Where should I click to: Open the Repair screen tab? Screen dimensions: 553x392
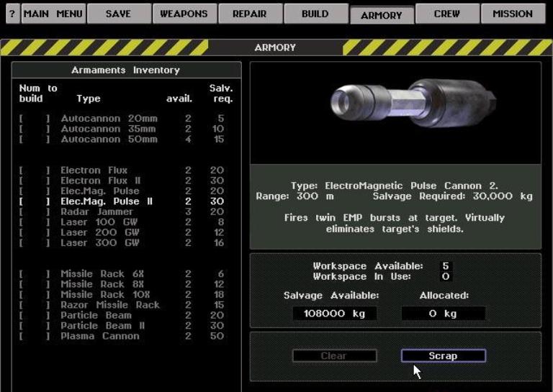[249, 14]
